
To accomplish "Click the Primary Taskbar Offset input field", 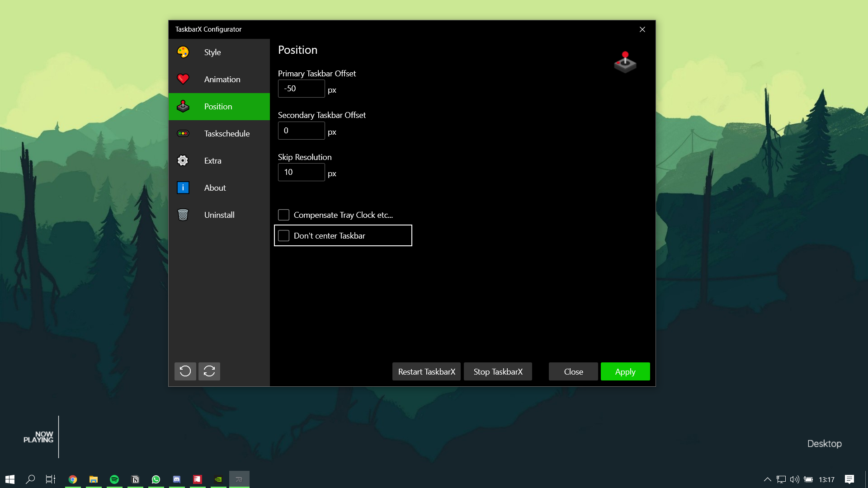I will click(301, 89).
